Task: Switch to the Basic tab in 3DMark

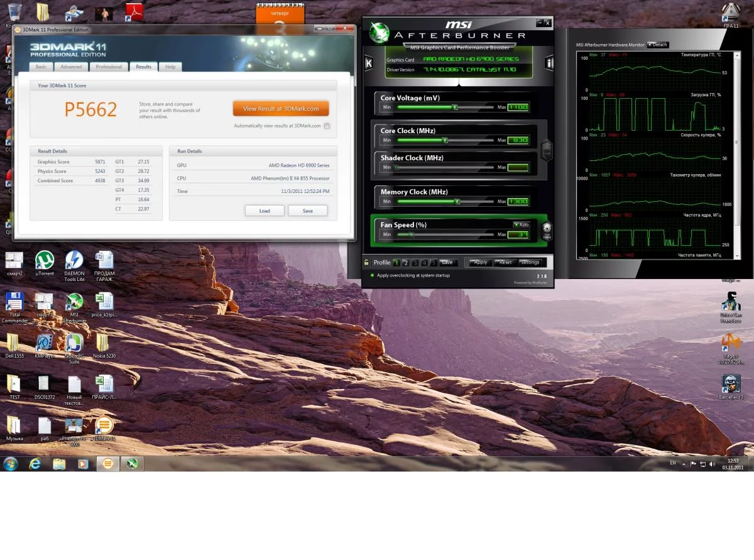Action: [x=41, y=67]
